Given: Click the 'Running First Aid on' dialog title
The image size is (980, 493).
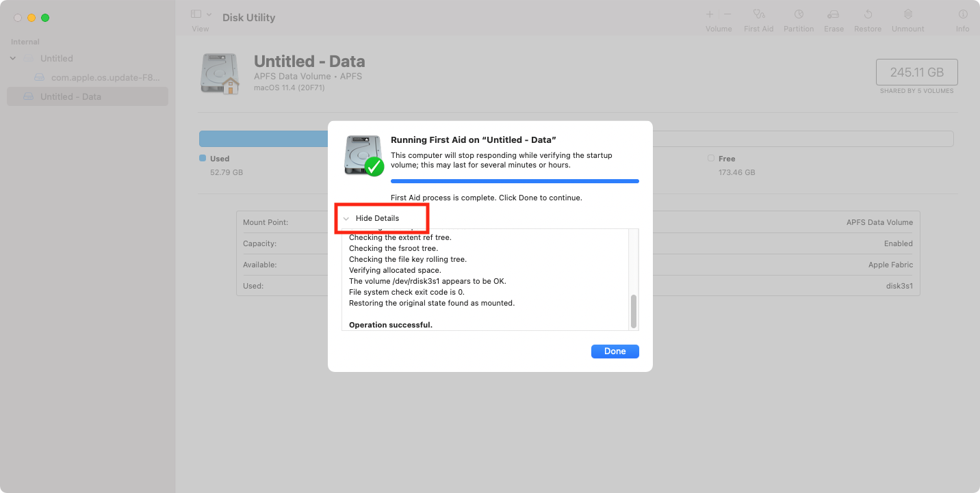Looking at the screenshot, I should (474, 140).
